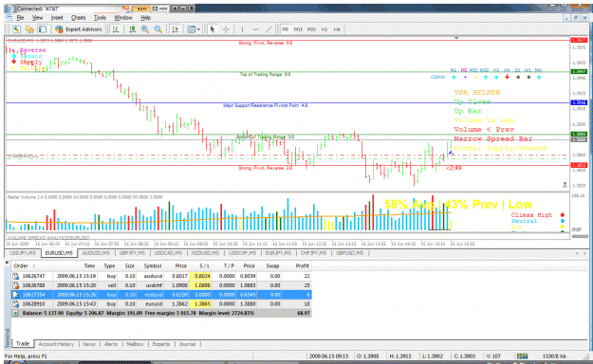Switch to M30 timeframe button
This screenshot has height=364, width=593.
point(311,29)
